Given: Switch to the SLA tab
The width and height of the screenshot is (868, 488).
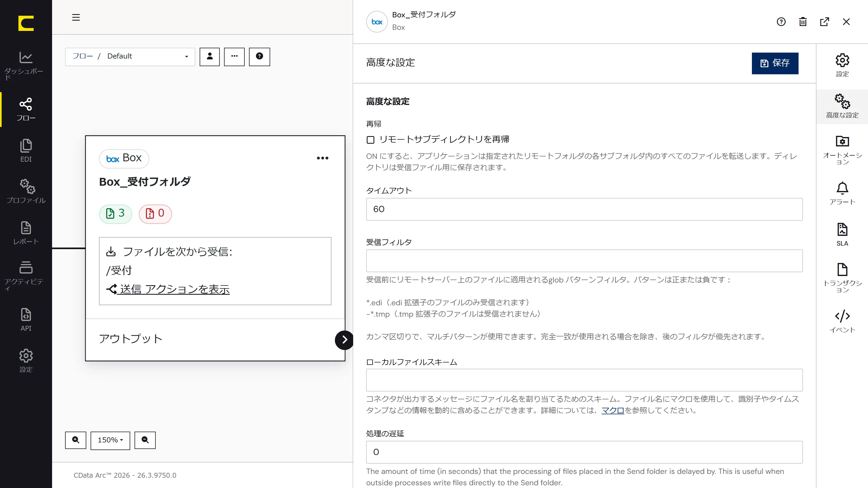Looking at the screenshot, I should pyautogui.click(x=842, y=235).
